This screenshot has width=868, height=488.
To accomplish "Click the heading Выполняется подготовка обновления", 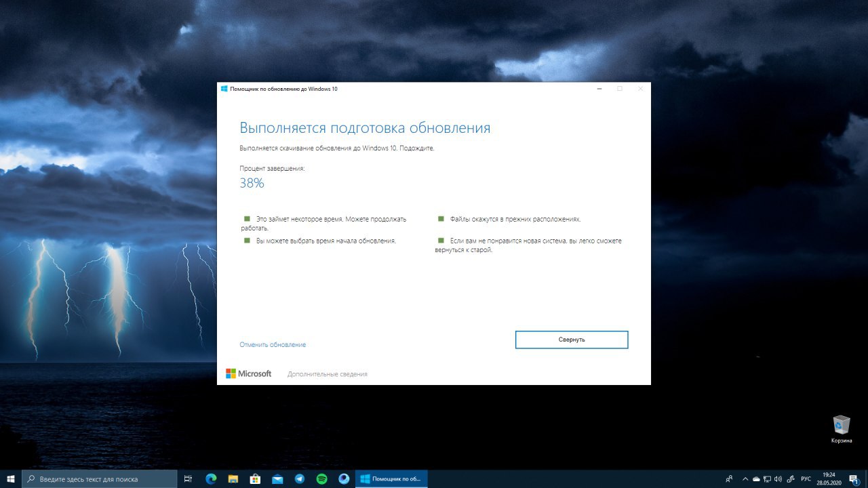I will click(x=365, y=128).
